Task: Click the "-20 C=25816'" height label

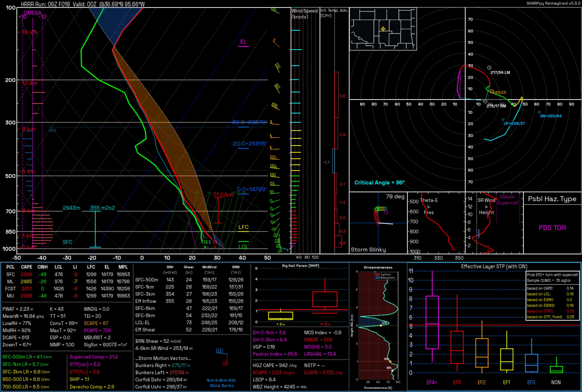Action: coord(249,144)
